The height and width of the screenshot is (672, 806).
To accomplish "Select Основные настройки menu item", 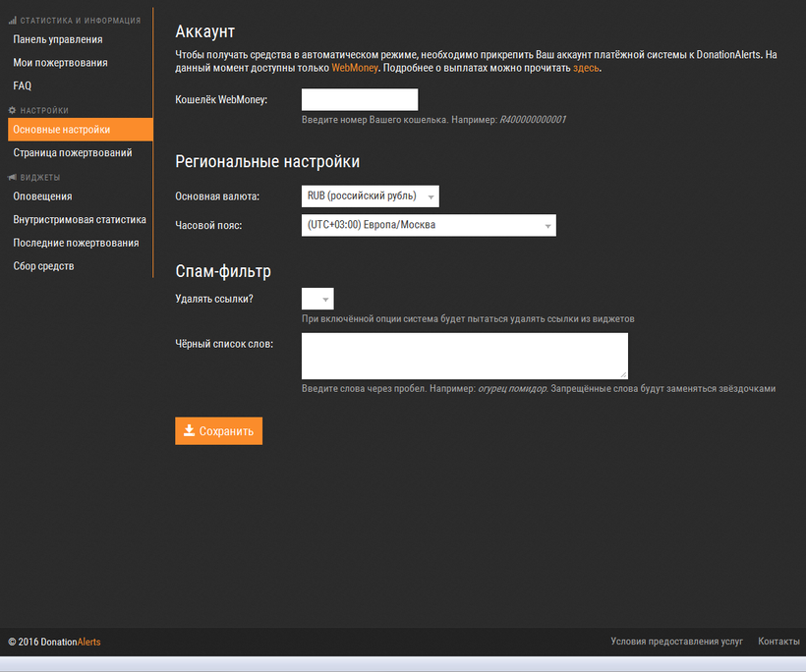I will [x=81, y=130].
